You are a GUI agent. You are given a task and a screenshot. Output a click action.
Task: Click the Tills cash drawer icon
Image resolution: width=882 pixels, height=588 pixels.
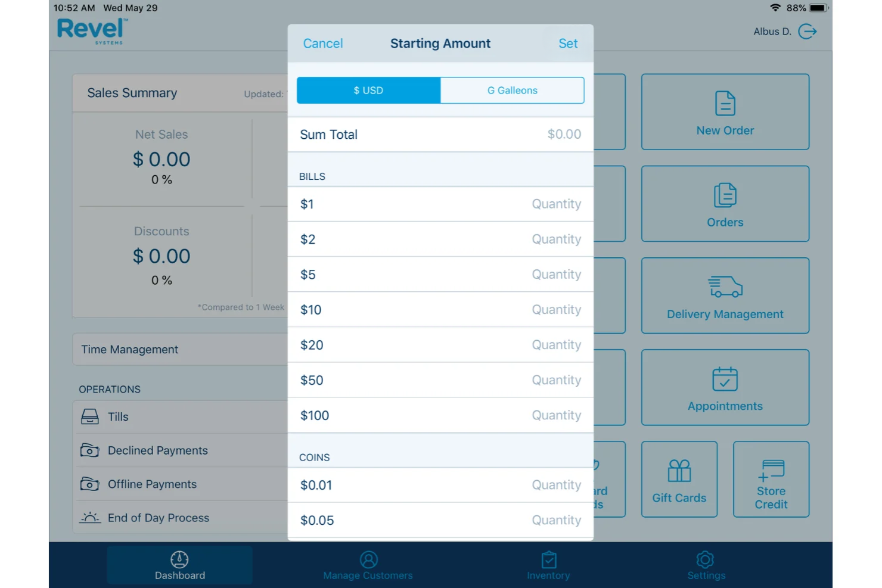point(89,416)
